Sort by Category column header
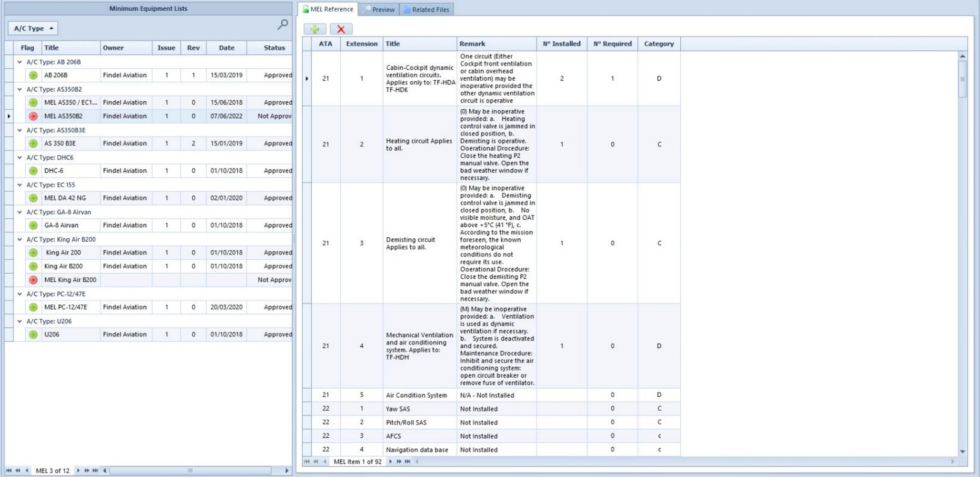Image resolution: width=980 pixels, height=477 pixels. [x=659, y=44]
